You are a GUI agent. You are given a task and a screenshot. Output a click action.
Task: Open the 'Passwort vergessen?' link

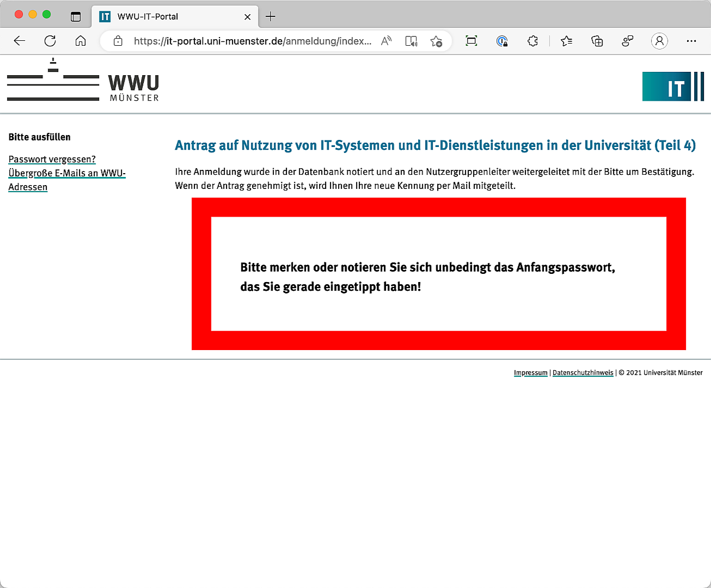coord(52,159)
